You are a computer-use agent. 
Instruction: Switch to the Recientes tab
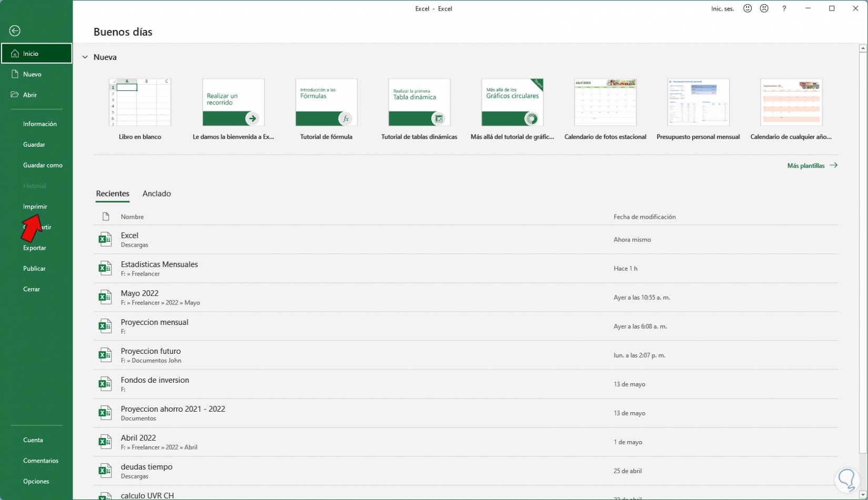(113, 193)
